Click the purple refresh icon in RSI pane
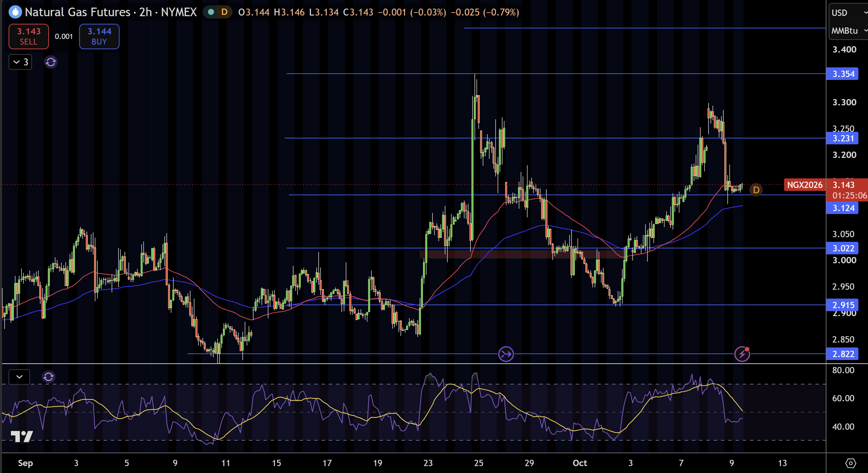Viewport: 868px width, 473px height. [49, 377]
